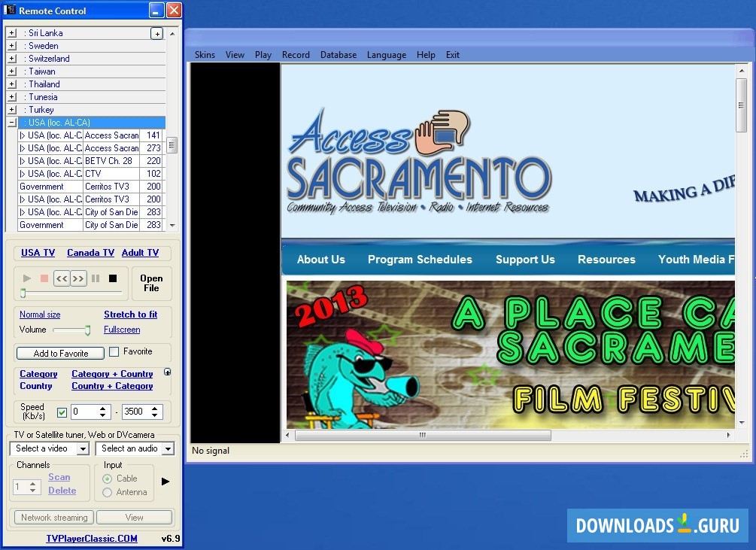The image size is (756, 550).
Task: Click the USA TV link
Action: [38, 253]
